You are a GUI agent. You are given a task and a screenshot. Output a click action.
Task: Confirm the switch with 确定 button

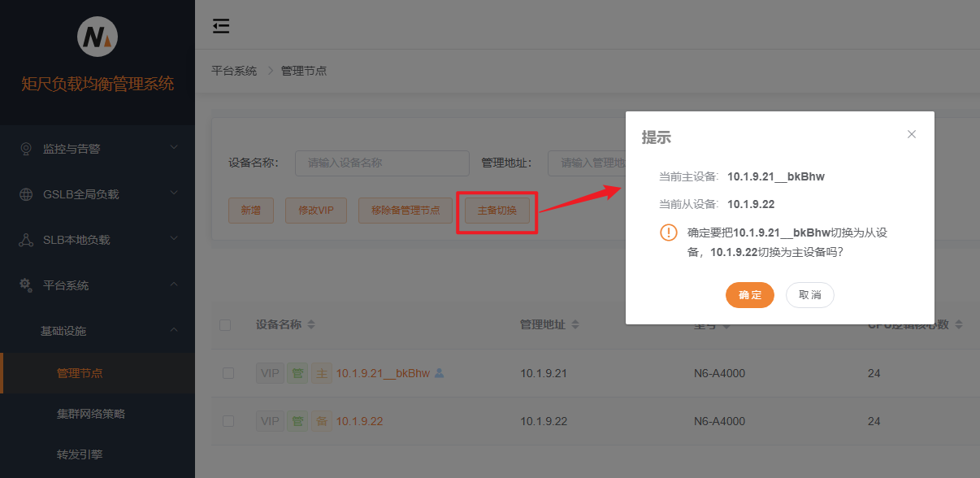coord(749,295)
